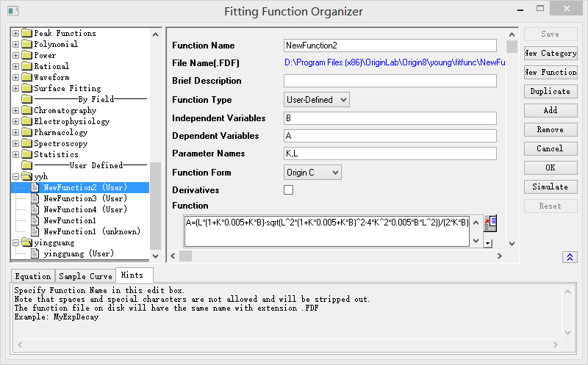This screenshot has height=365, width=588.
Task: Click the Waveform folder icon
Action: 27,77
